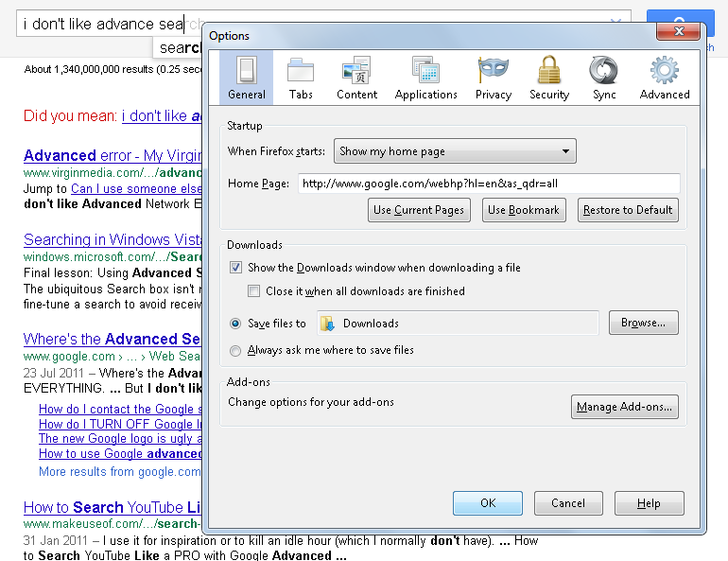Click the www.makeuseof.com result URL
This screenshot has height=561, width=728.
[113, 524]
